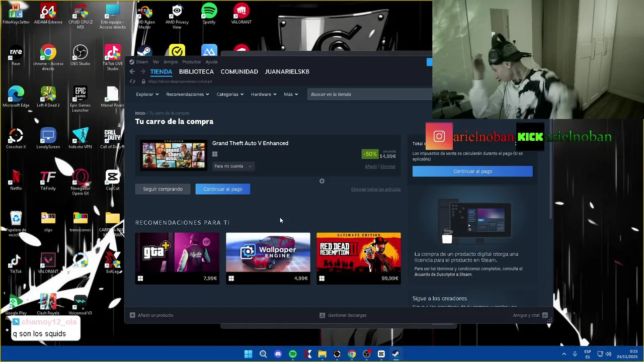Reload the Steam store page
Screen dimensions: 644x362
(133, 81)
